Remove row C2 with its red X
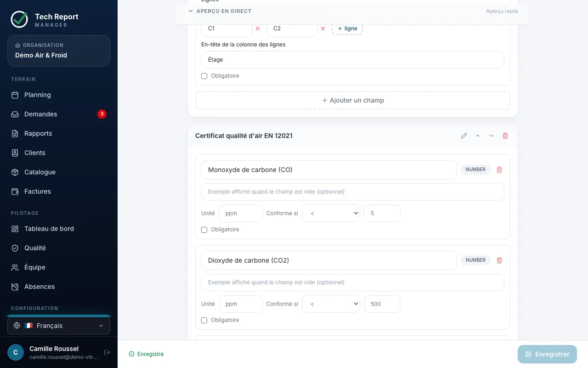Screen dimensions: 588x368 pos(323,29)
